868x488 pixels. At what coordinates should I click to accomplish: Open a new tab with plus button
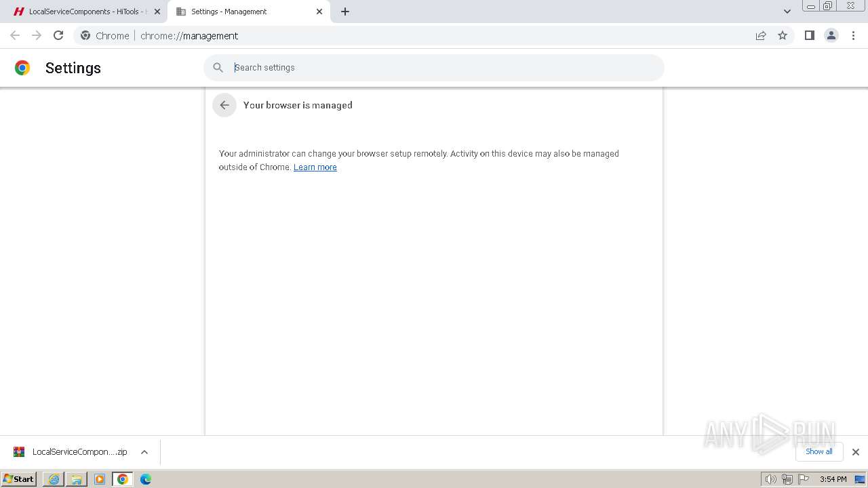(x=345, y=12)
